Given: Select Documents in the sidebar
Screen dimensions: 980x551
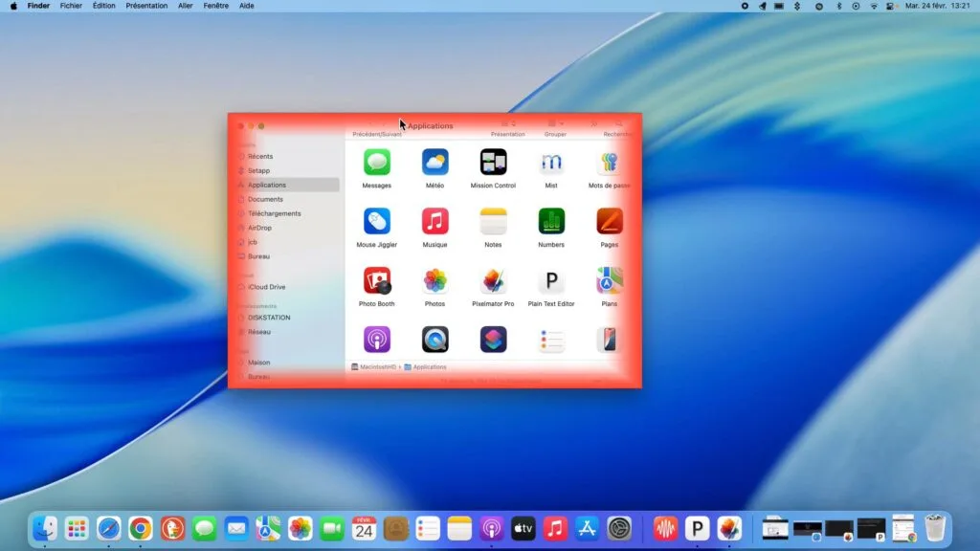Looking at the screenshot, I should coord(287,199).
